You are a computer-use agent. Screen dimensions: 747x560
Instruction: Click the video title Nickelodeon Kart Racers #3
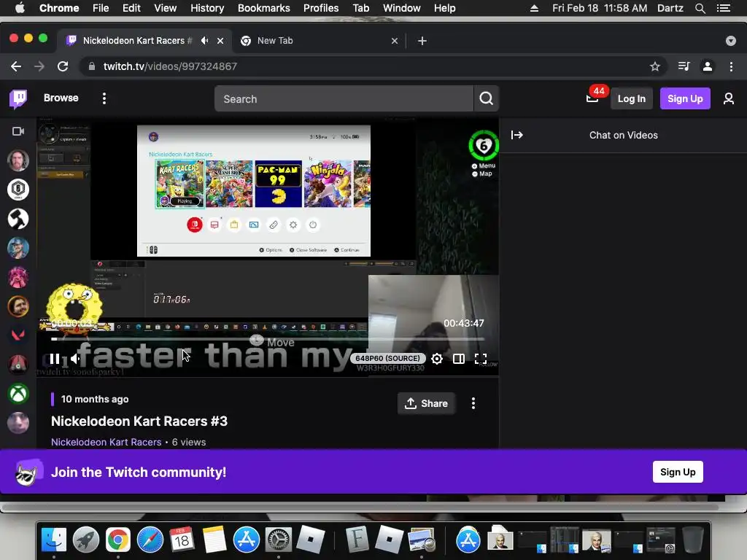139,421
